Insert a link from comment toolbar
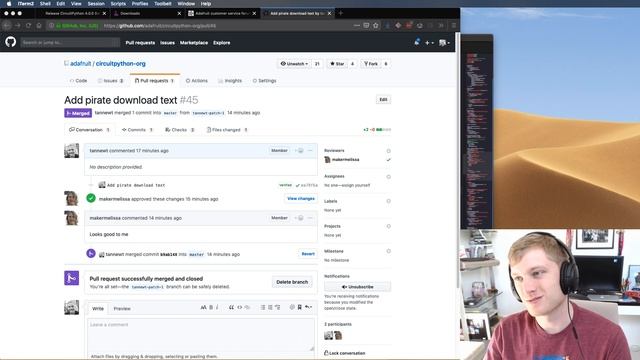The image size is (640, 360). pyautogui.click(x=247, y=307)
